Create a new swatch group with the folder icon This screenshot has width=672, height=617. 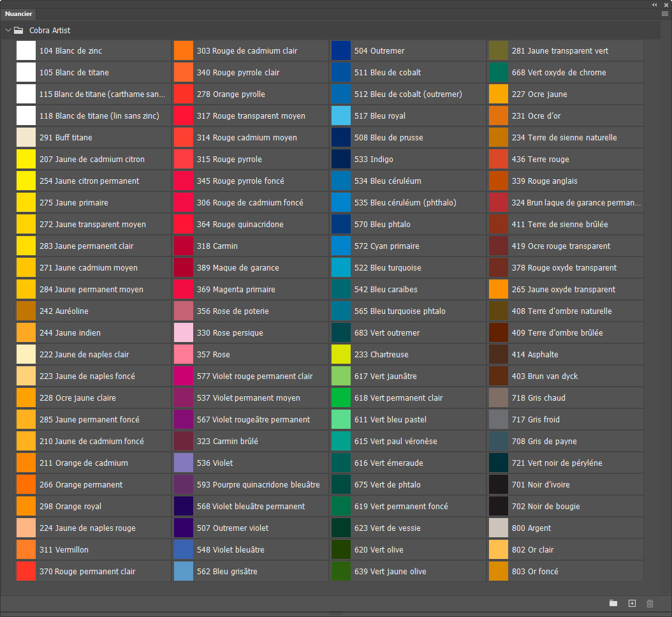(x=613, y=603)
